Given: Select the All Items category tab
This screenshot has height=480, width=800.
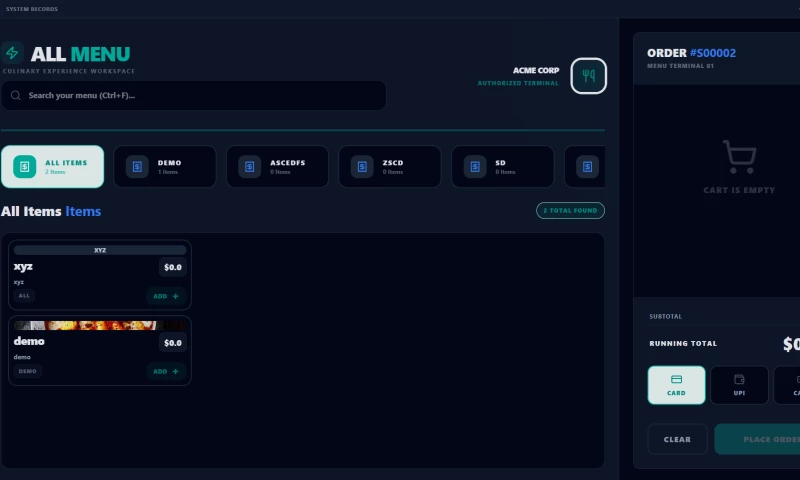Looking at the screenshot, I should (53, 167).
